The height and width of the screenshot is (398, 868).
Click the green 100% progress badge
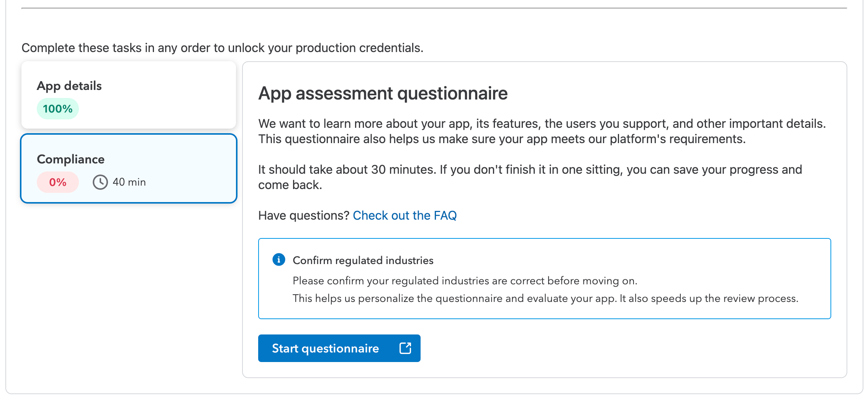point(57,109)
